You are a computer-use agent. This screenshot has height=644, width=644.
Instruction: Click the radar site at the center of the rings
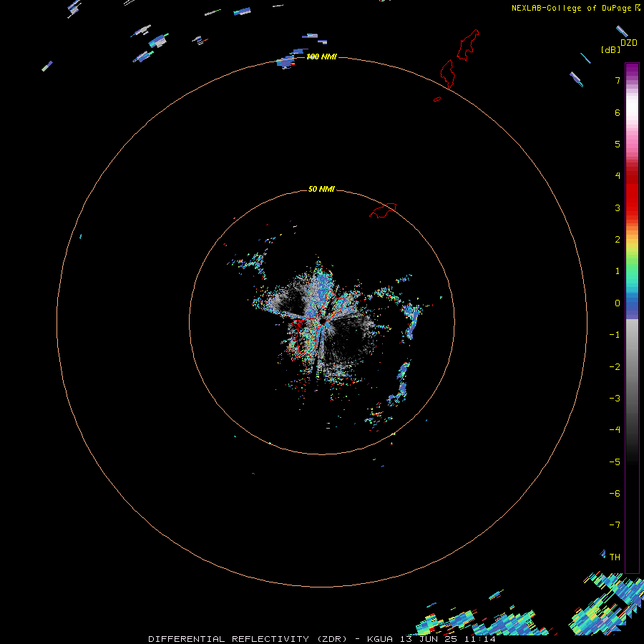pos(323,321)
